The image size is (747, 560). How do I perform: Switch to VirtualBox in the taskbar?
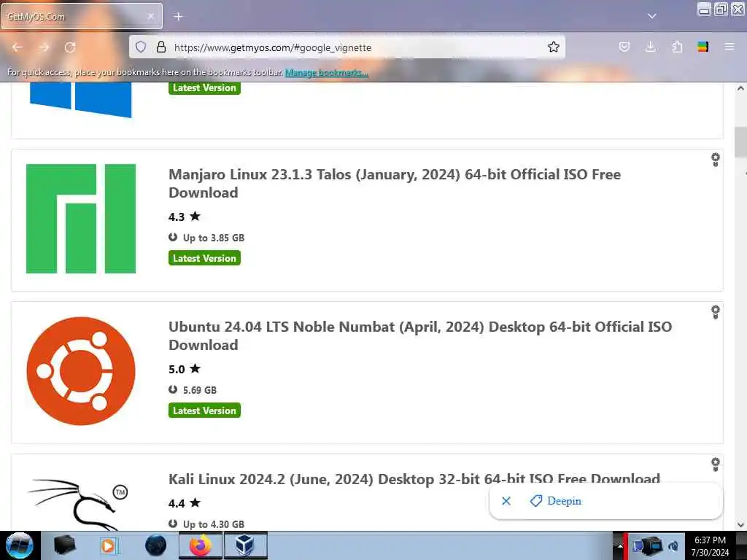click(x=245, y=545)
